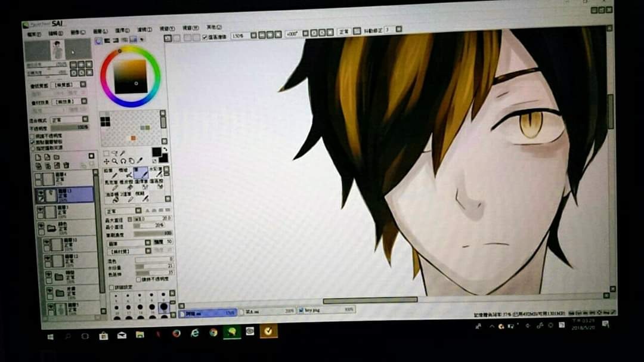Choose the Bucket (油漆桶) fill tool

113,197
